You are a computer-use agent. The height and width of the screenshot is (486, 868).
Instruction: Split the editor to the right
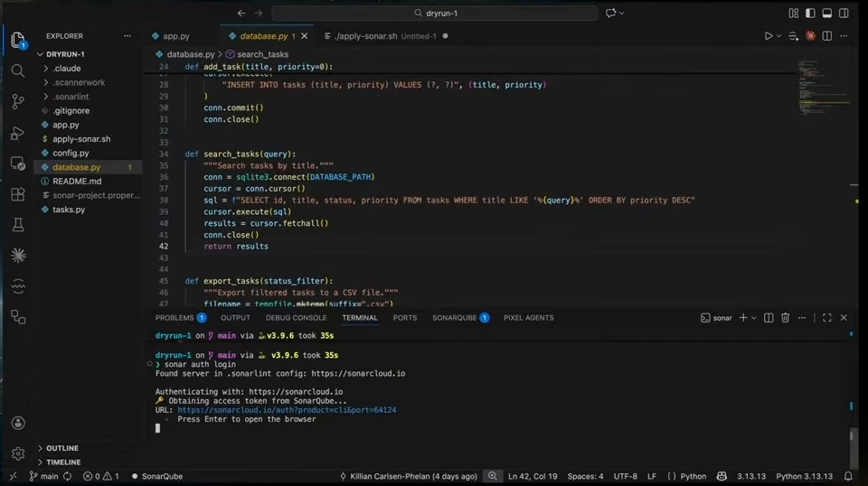pos(827,36)
